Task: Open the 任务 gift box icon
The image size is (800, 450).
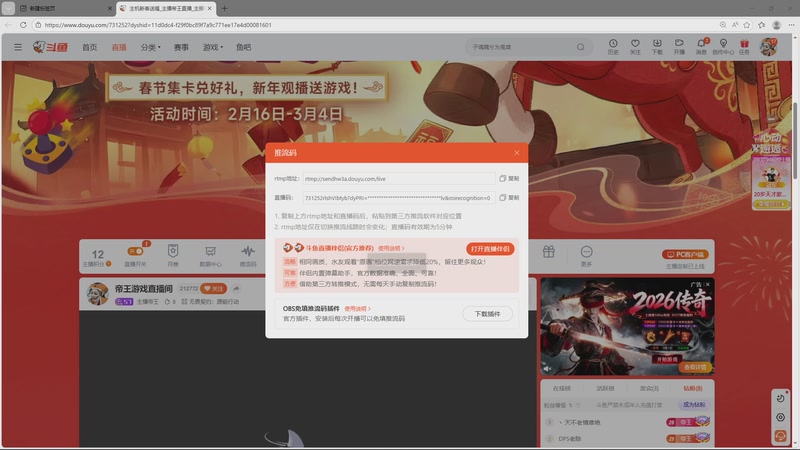Action: (744, 46)
